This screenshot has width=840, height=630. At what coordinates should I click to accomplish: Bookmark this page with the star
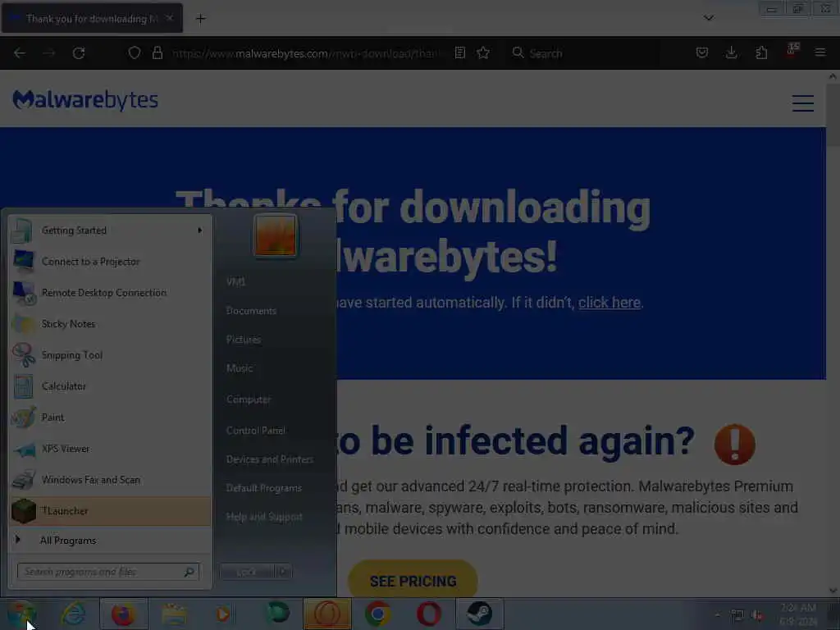pos(483,53)
